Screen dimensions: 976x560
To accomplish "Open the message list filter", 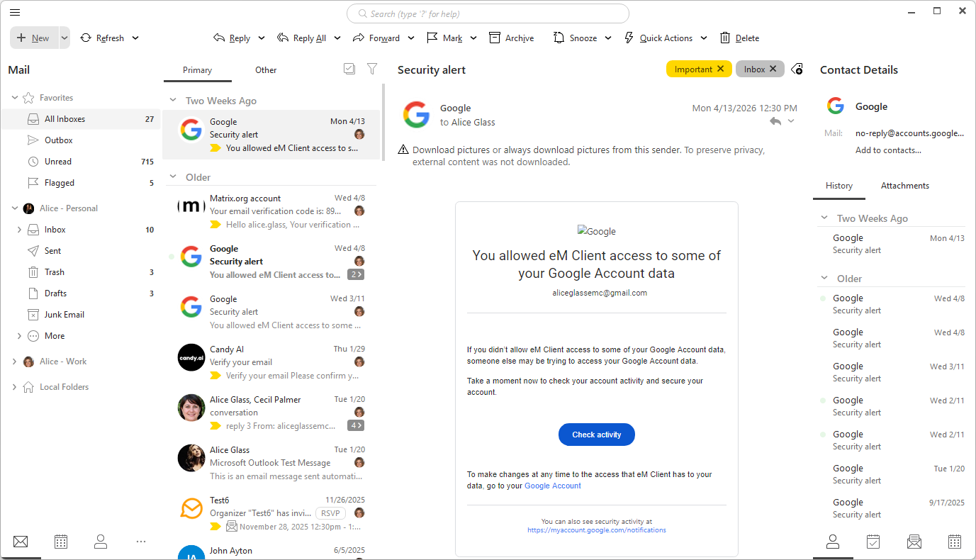I will 372,69.
